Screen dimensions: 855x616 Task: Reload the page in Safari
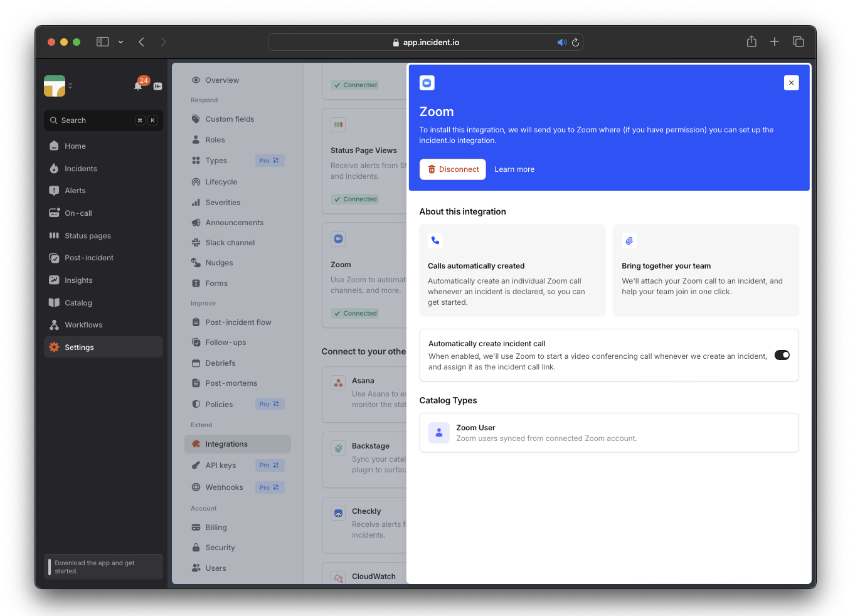click(x=575, y=43)
